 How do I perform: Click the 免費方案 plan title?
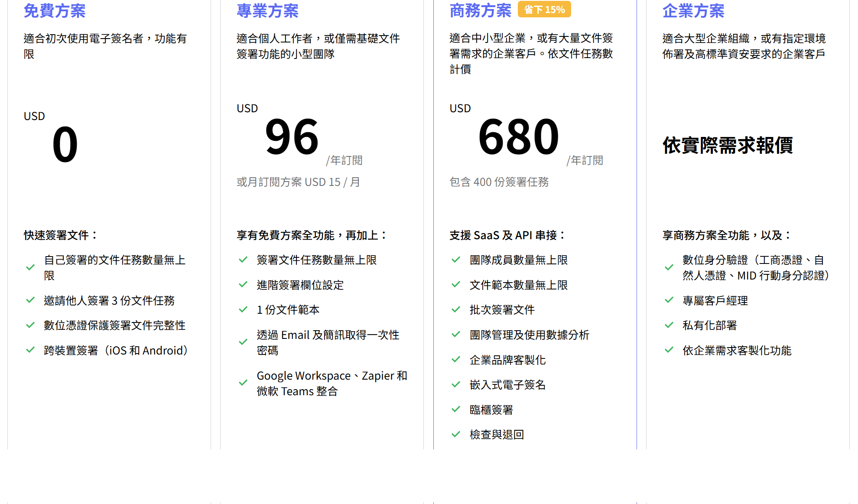(55, 11)
